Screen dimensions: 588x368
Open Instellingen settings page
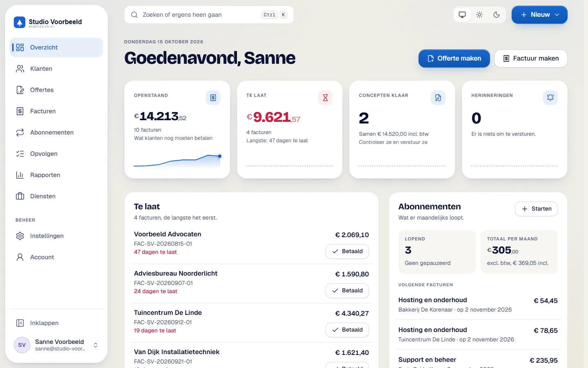click(x=56, y=236)
